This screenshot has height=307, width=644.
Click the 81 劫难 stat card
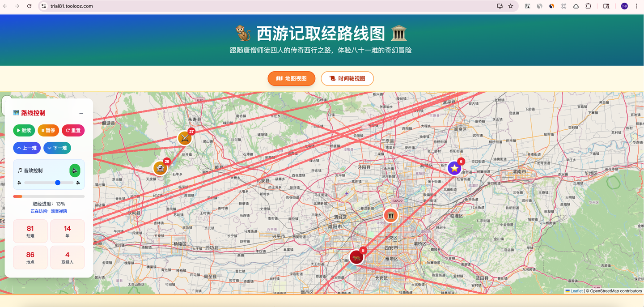pyautogui.click(x=30, y=231)
